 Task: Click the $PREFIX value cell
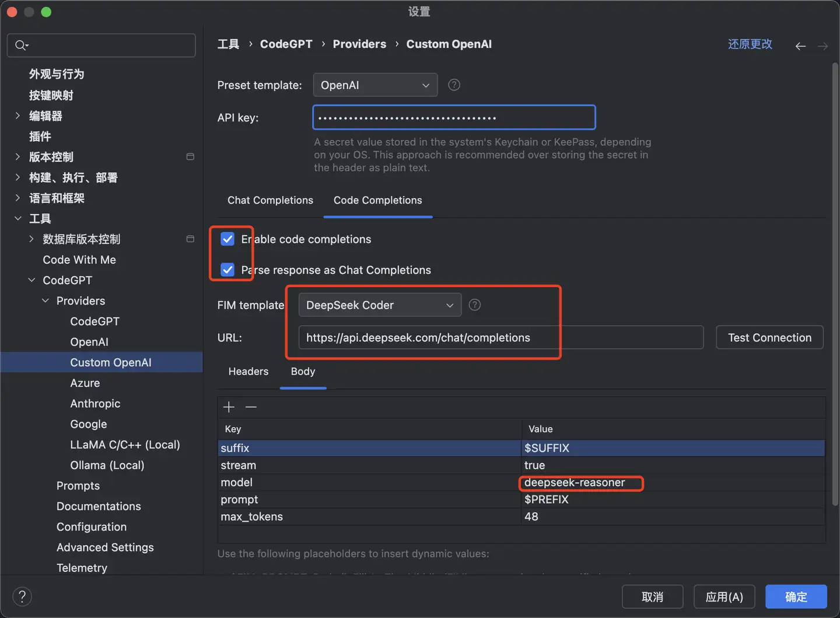(x=674, y=500)
